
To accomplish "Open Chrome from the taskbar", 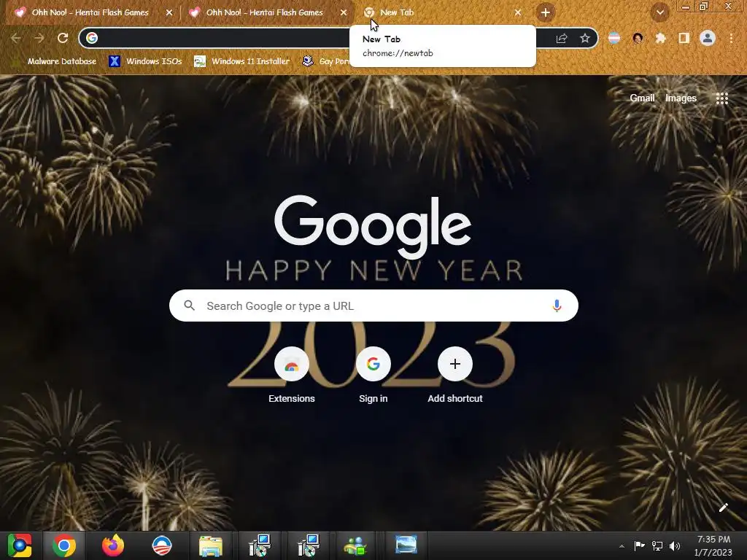I will (64, 545).
